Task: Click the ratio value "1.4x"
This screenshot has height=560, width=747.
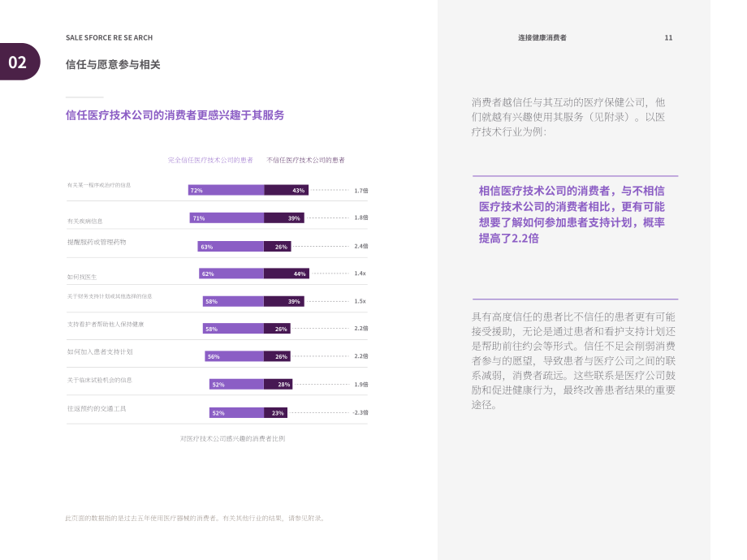Action: [x=361, y=274]
